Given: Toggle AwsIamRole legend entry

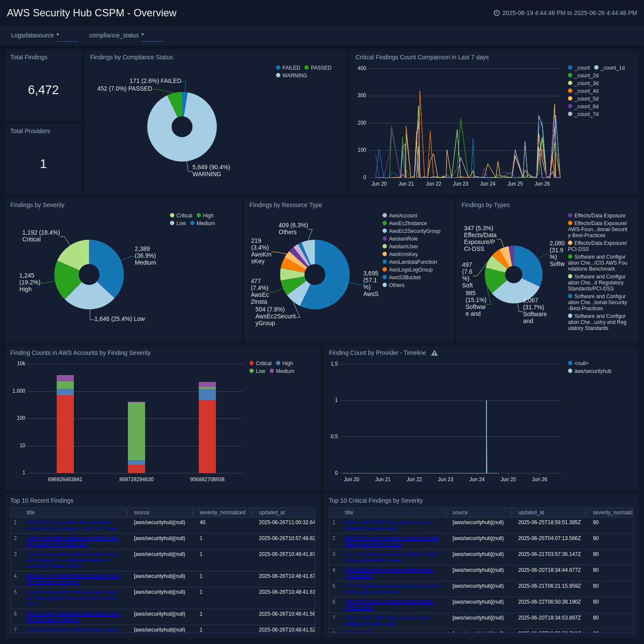Looking at the screenshot, I should [400, 239].
